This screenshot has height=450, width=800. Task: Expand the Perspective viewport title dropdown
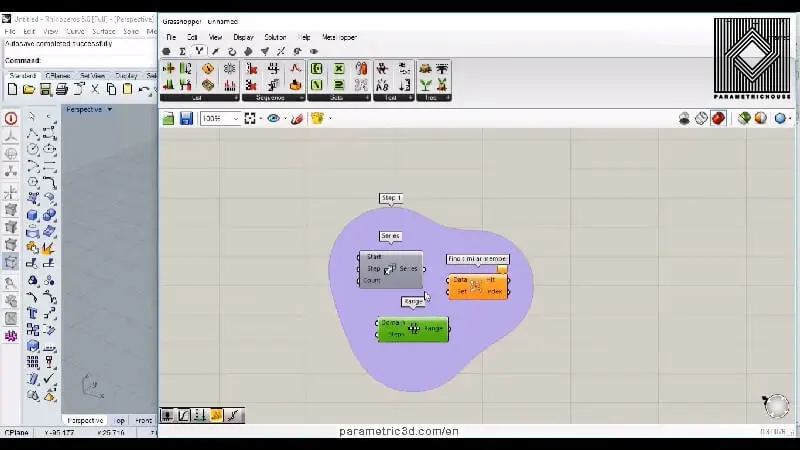coord(110,109)
